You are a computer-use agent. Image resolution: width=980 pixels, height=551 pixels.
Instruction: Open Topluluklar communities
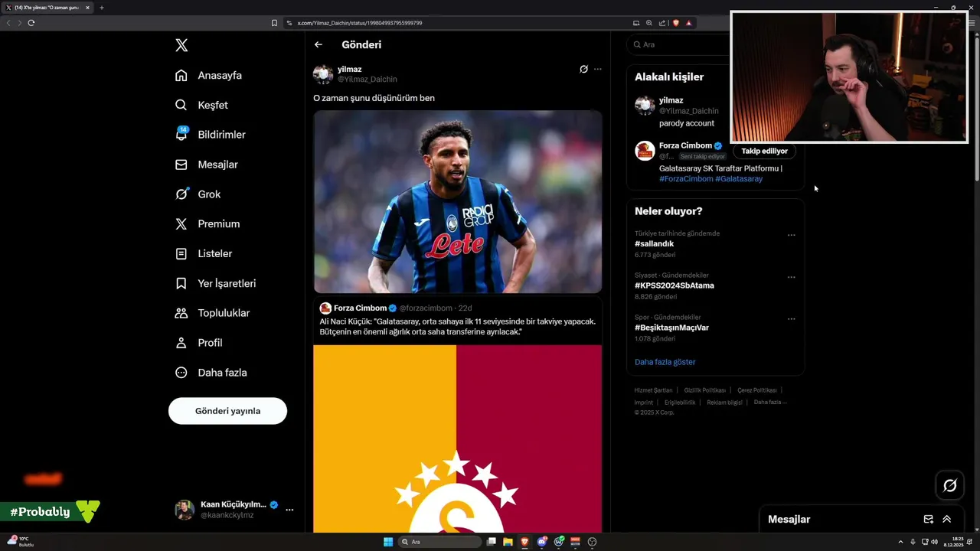tap(212, 313)
